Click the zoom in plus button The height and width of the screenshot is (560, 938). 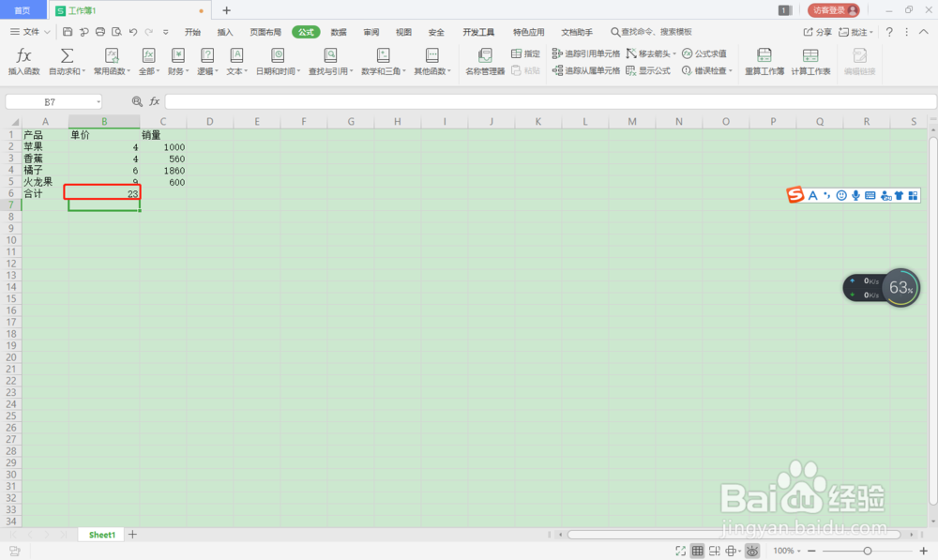(x=923, y=551)
